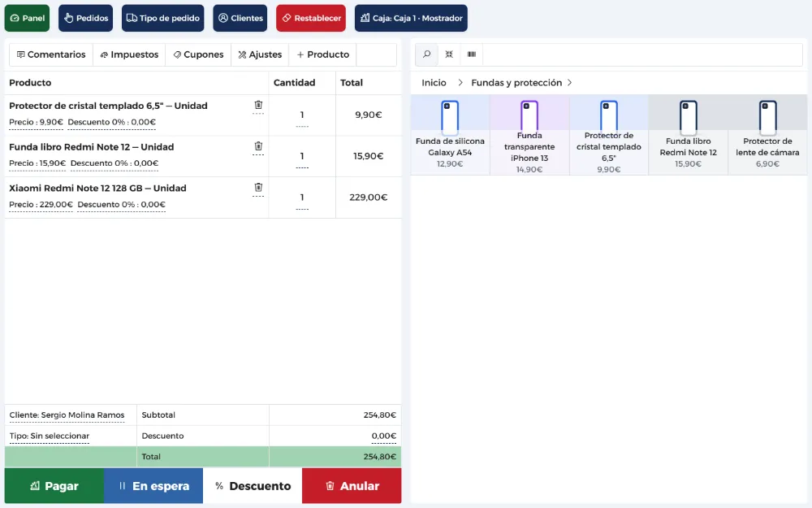Delete the Protector de cristal templado line
Viewport: 812px width, 508px height.
click(258, 105)
